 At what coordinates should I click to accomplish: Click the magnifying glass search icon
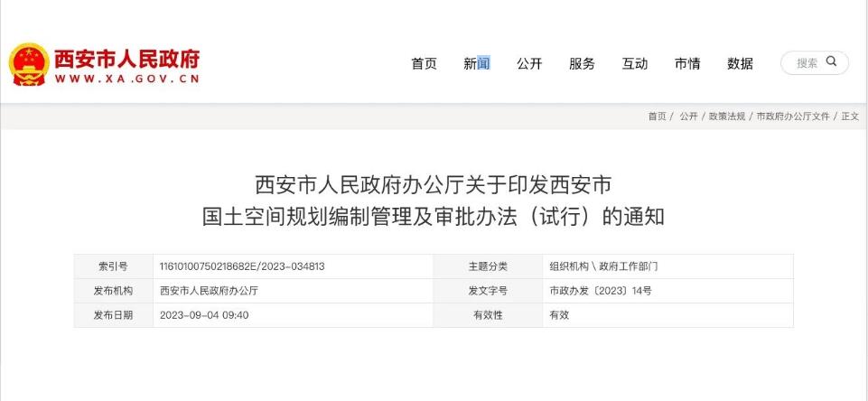coord(832,62)
